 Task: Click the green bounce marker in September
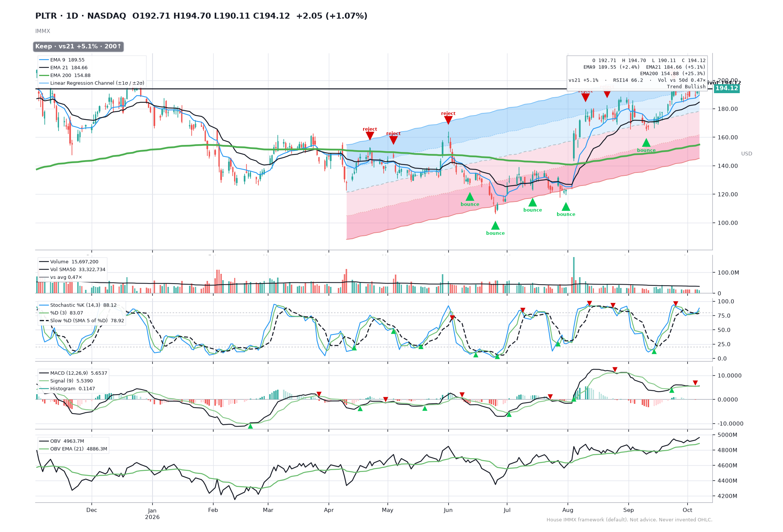(x=646, y=143)
